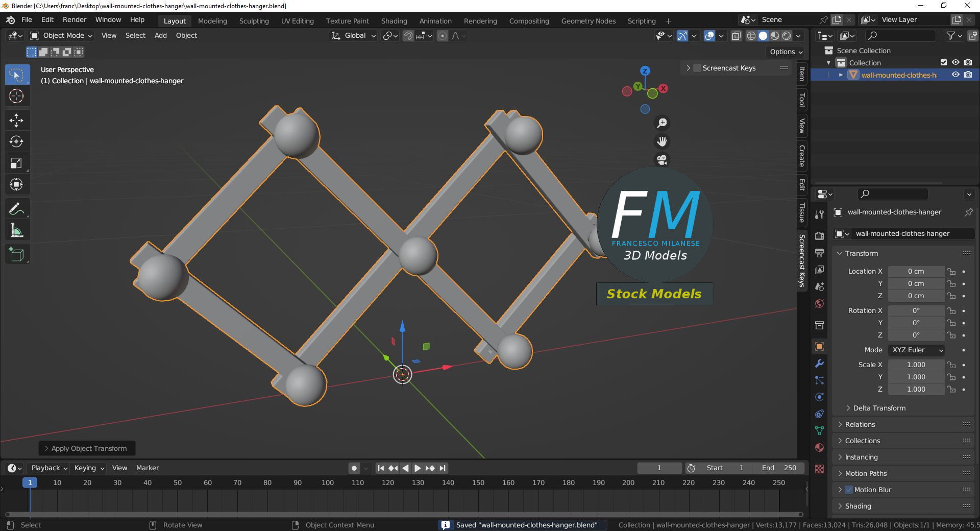Open the Texture properties checker icon

[x=819, y=469]
